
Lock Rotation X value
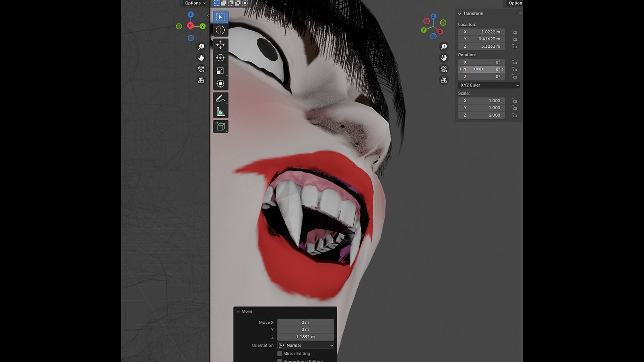pos(514,62)
